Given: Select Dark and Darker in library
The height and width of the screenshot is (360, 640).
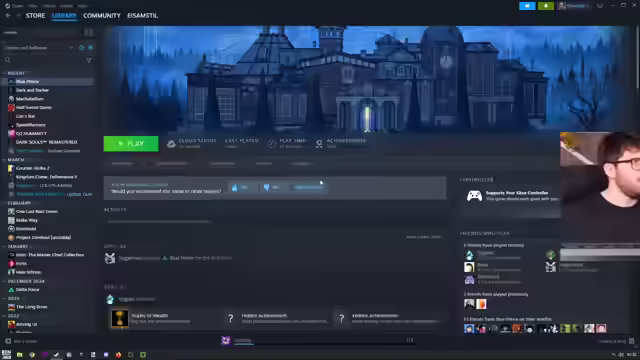Looking at the screenshot, I should pyautogui.click(x=32, y=90).
